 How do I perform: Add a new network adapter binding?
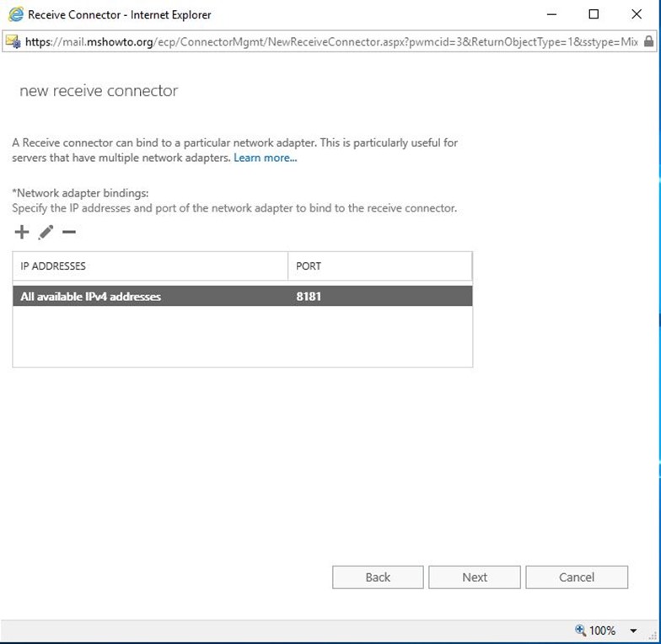(x=22, y=232)
